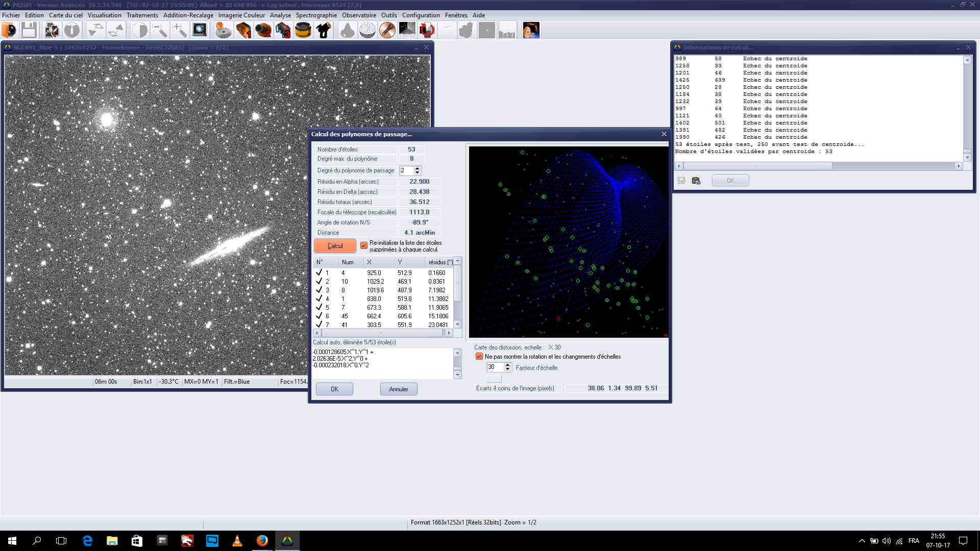Open Firefox from the Windows taskbar
This screenshot has width=980, height=551.
262,541
